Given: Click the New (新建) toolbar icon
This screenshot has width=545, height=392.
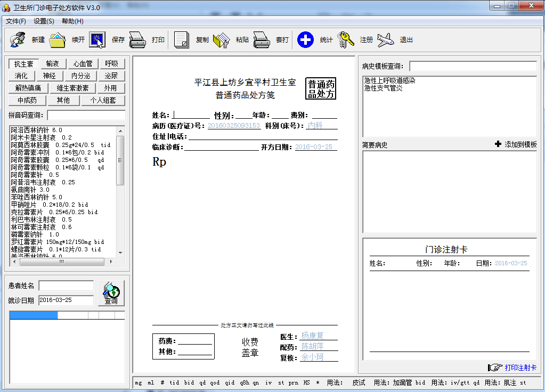Looking at the screenshot, I should 18,40.
